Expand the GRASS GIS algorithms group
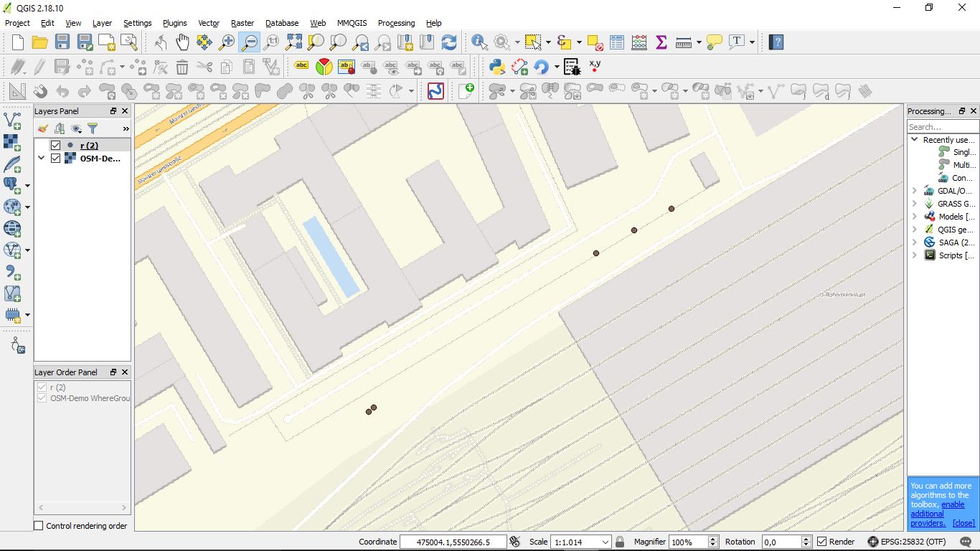Screen dimensions: 980x551 tap(914, 204)
